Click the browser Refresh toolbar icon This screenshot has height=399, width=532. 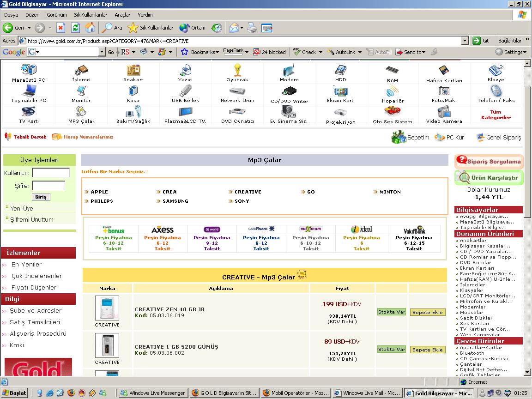[75, 28]
